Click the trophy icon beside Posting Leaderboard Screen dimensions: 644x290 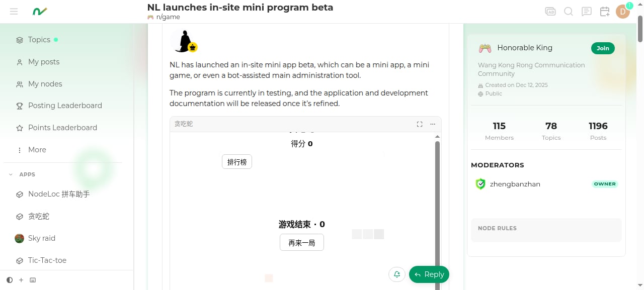point(20,106)
